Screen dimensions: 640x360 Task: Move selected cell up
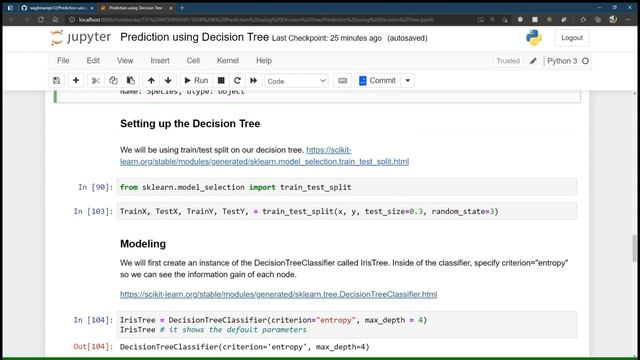coord(151,81)
